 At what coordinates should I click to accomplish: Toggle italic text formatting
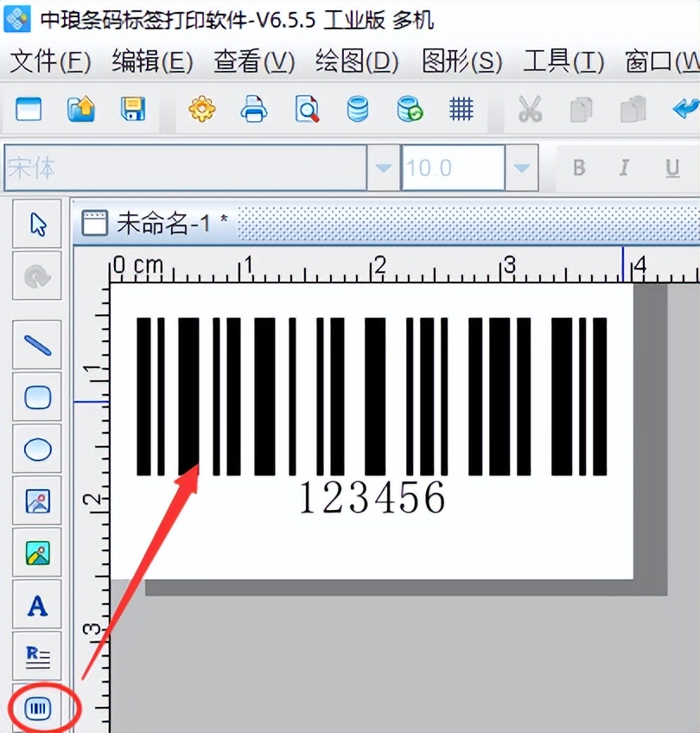(625, 168)
